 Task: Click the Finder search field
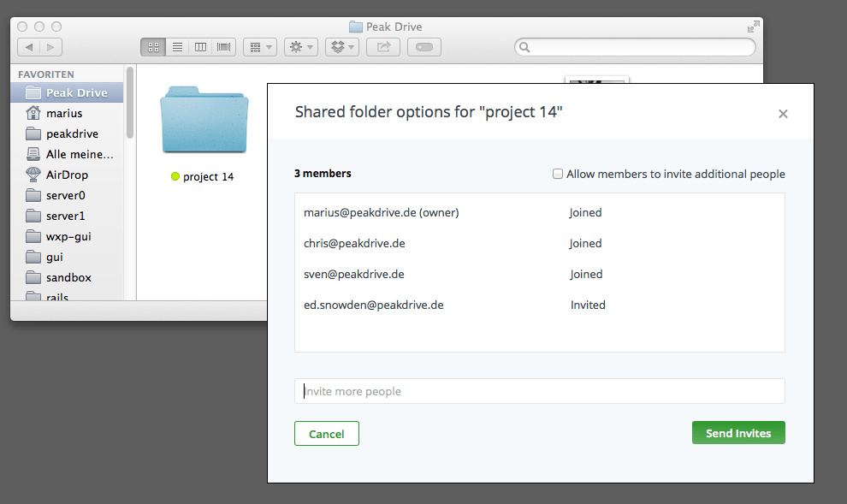pos(637,47)
